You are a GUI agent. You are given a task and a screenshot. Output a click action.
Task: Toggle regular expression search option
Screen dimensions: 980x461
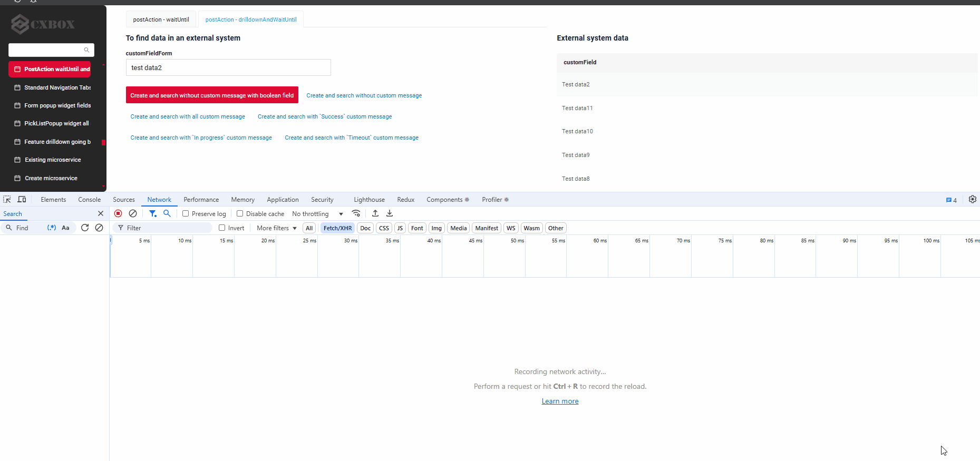[52, 228]
